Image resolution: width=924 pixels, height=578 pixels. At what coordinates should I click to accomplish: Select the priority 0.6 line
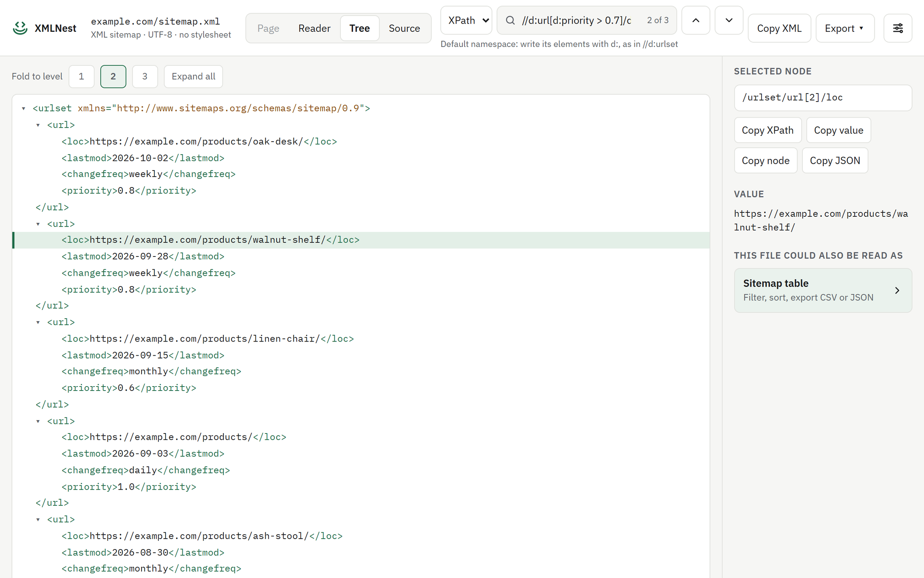pos(361,388)
